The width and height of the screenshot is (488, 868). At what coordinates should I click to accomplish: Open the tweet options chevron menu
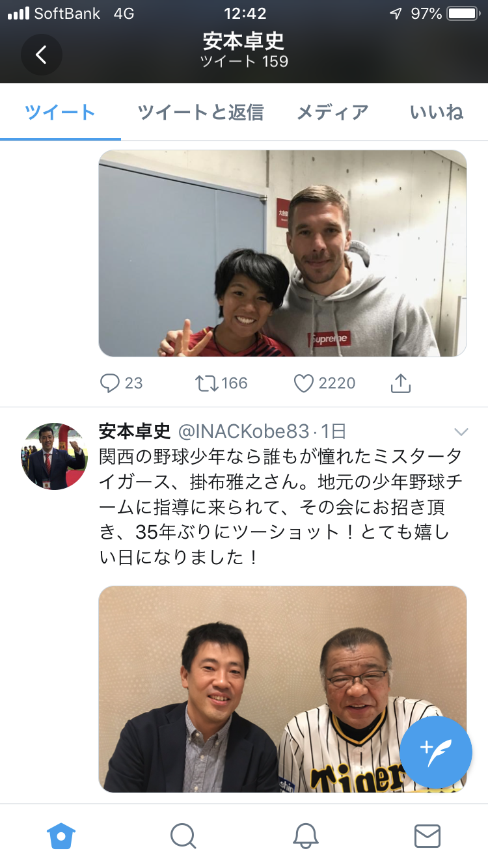[461, 431]
